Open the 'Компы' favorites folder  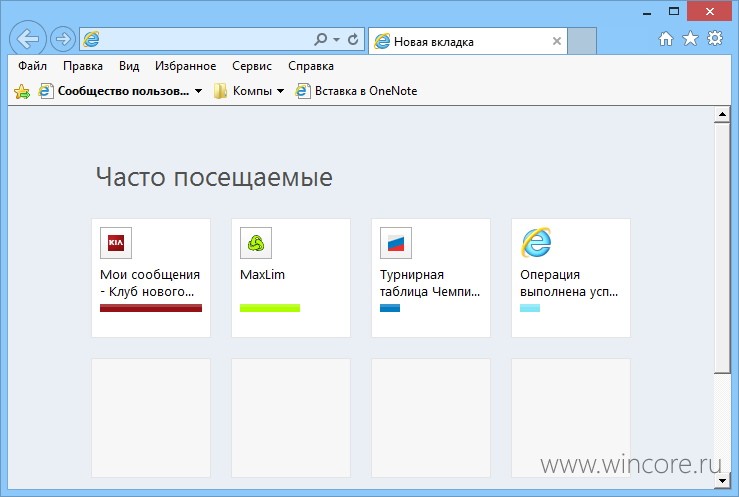(x=243, y=91)
